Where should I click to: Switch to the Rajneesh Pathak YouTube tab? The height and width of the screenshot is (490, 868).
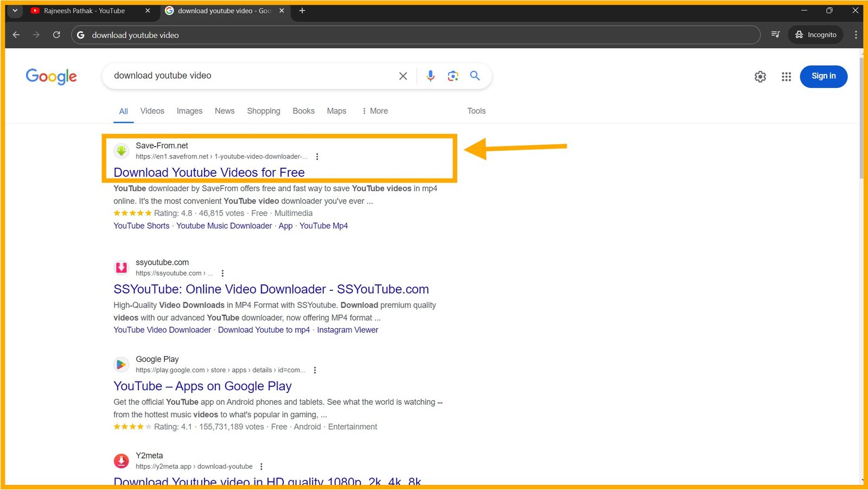click(x=84, y=11)
